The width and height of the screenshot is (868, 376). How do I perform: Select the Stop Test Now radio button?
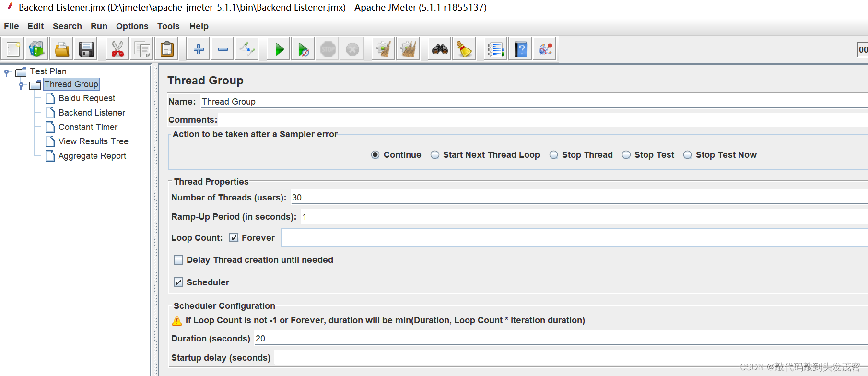click(688, 155)
